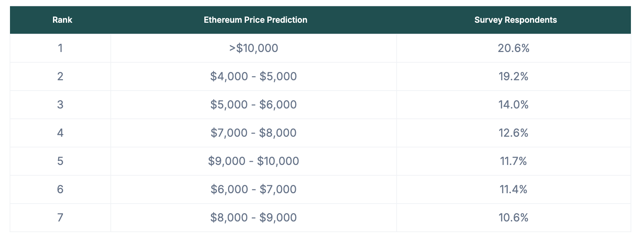Select rank number 4 cell
This screenshot has width=644, height=239.
(60, 133)
